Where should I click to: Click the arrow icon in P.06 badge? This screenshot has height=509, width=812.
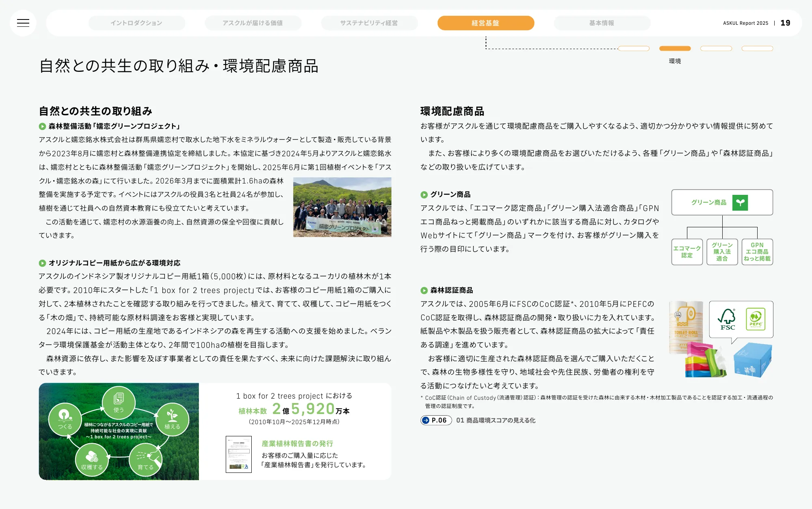tap(425, 421)
